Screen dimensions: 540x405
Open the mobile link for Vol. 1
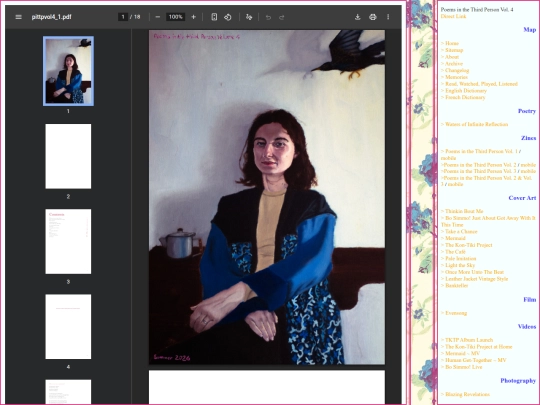pyautogui.click(x=448, y=158)
